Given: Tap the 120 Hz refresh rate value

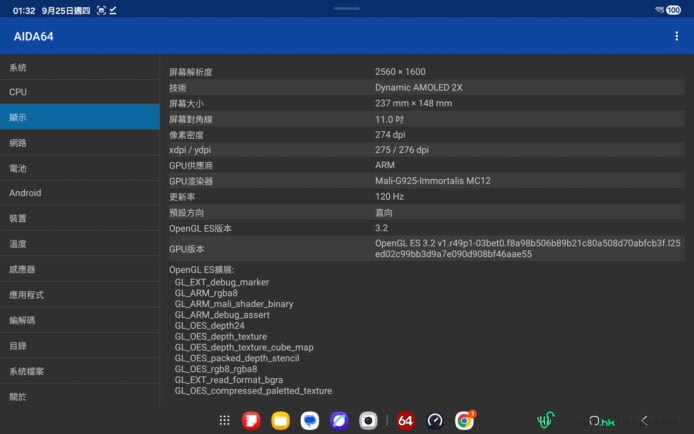Looking at the screenshot, I should tap(389, 196).
